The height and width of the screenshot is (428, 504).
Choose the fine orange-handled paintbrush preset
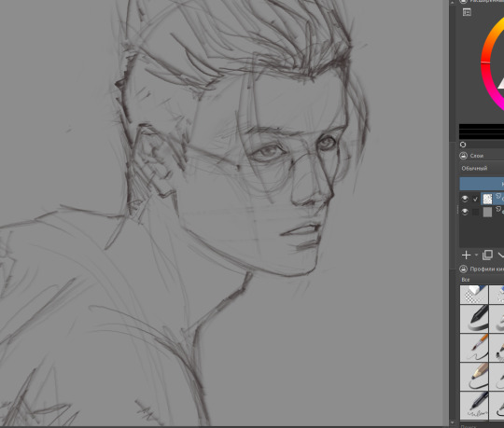tap(474, 348)
